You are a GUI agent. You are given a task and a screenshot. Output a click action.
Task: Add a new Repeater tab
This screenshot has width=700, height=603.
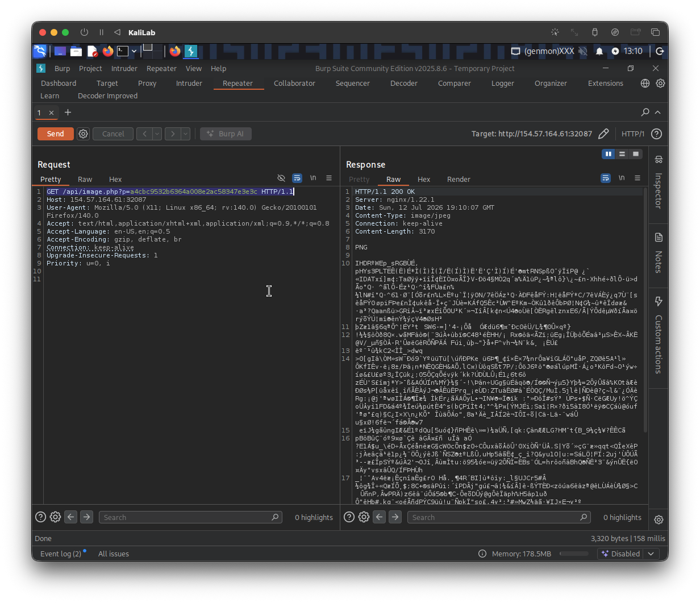(68, 113)
